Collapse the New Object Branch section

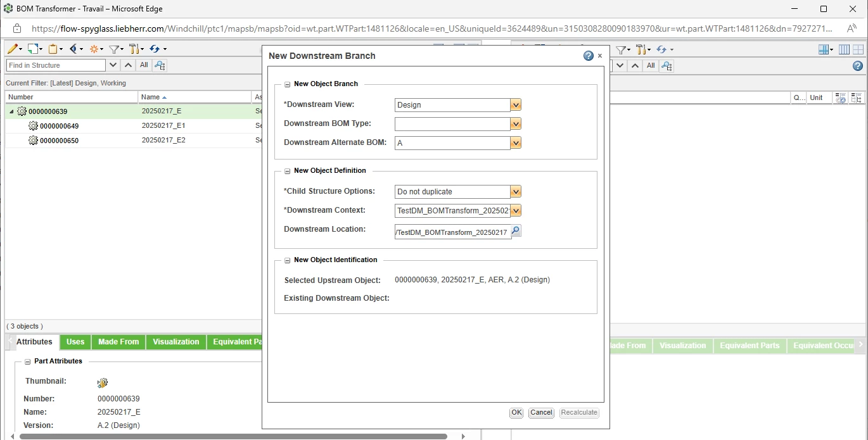point(287,84)
